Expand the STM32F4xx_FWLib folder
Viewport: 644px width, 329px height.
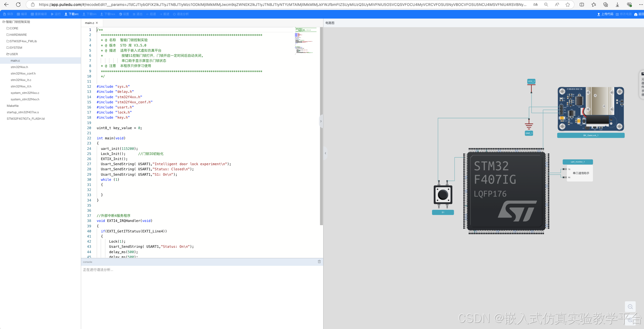(x=21, y=41)
